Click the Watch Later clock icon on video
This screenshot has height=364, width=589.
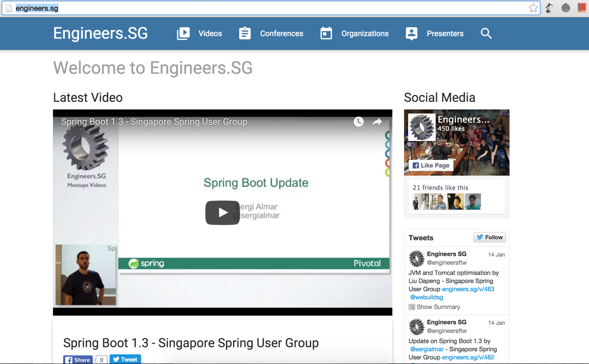358,122
